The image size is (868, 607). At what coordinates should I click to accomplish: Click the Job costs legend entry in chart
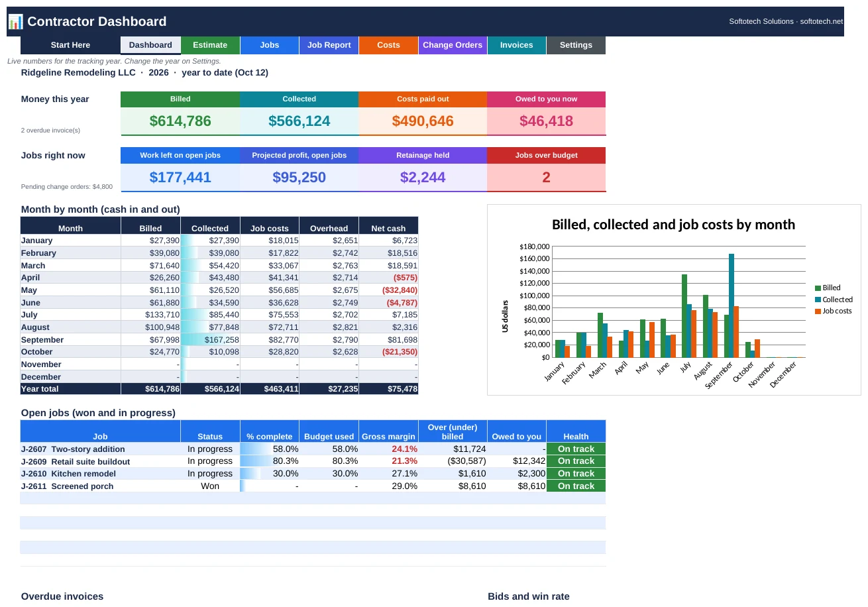[x=834, y=311]
